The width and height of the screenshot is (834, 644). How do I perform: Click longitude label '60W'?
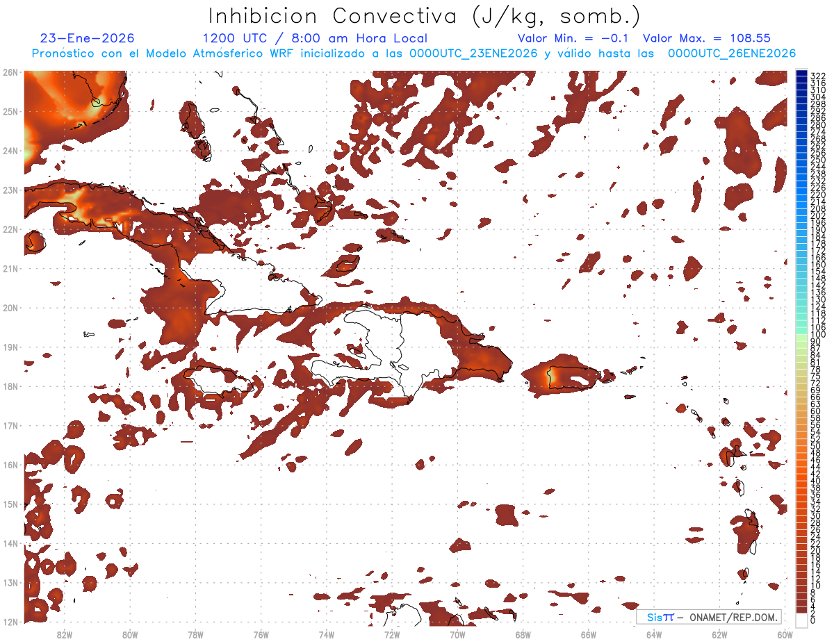pyautogui.click(x=785, y=634)
